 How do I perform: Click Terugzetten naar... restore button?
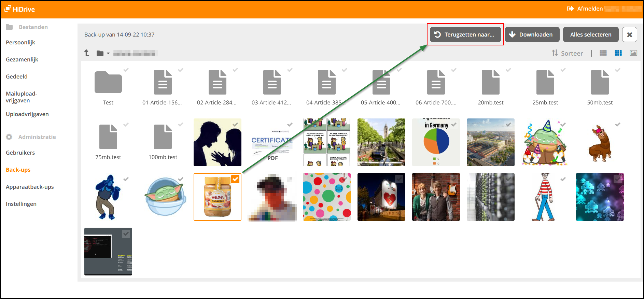coord(465,34)
